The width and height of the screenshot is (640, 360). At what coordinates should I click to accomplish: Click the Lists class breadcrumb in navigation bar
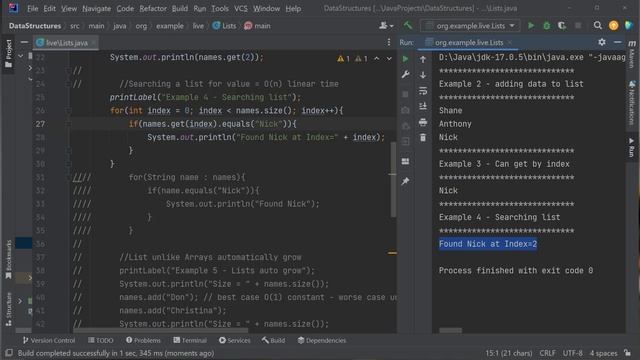(x=224, y=26)
